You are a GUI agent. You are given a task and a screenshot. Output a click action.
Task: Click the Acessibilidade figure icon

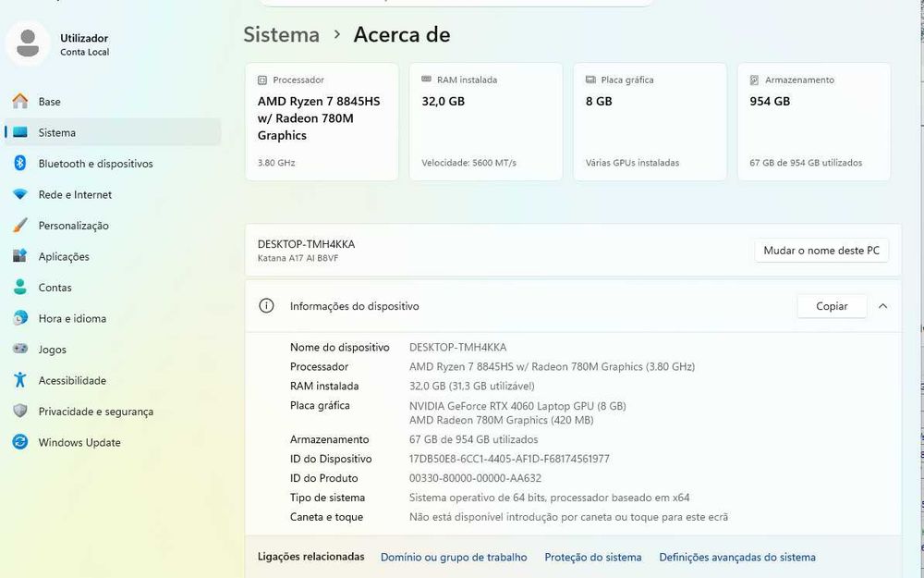click(x=20, y=380)
